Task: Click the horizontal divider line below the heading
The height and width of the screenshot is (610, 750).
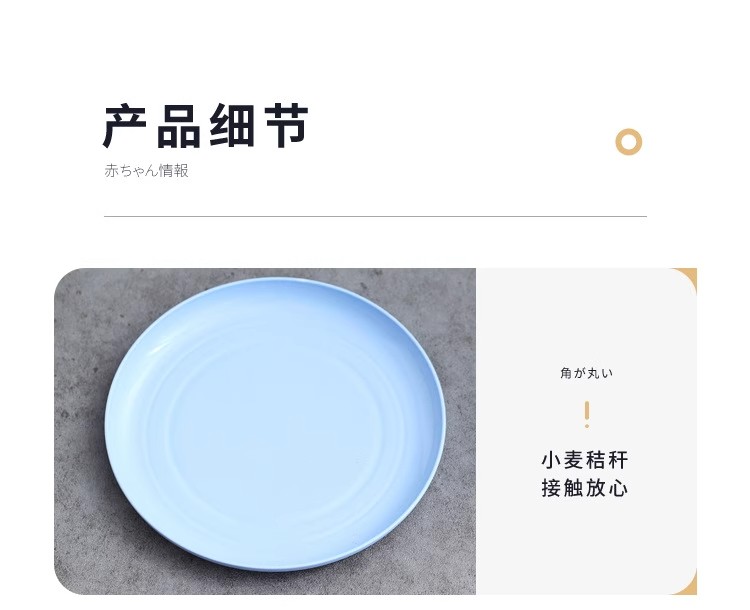Action: click(375, 216)
